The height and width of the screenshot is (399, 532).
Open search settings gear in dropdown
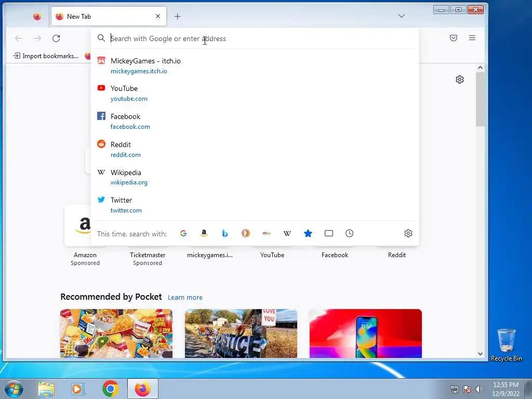coord(408,233)
